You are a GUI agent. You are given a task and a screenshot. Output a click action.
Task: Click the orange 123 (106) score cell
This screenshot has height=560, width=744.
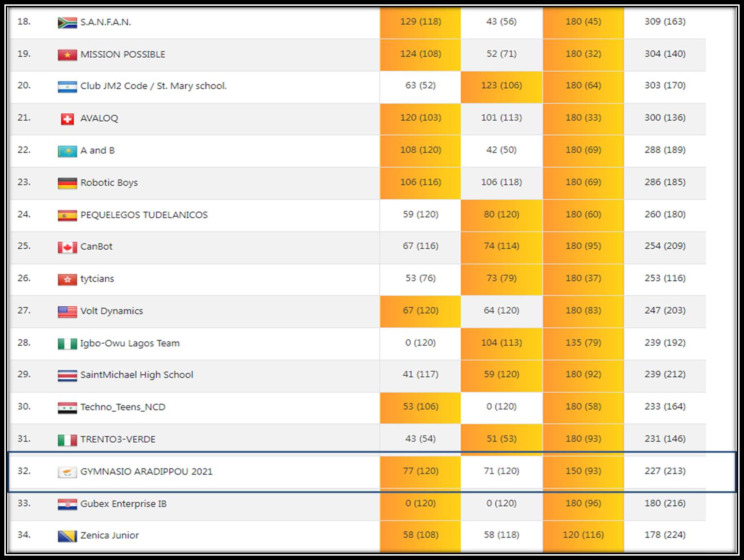(501, 85)
